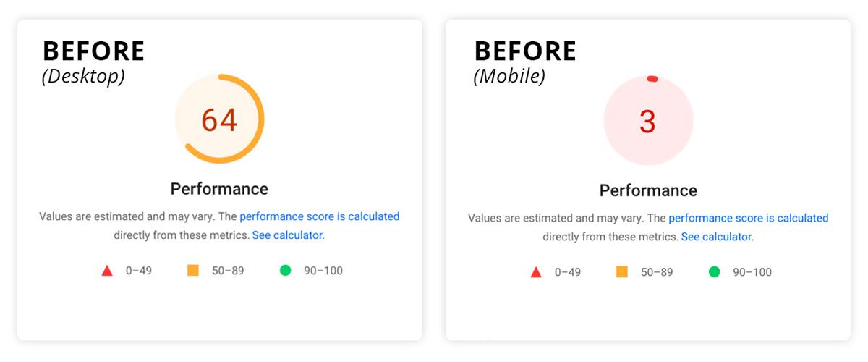Click the green circle icon in Desktop legend
This screenshot has width=868, height=362.
coord(286,271)
